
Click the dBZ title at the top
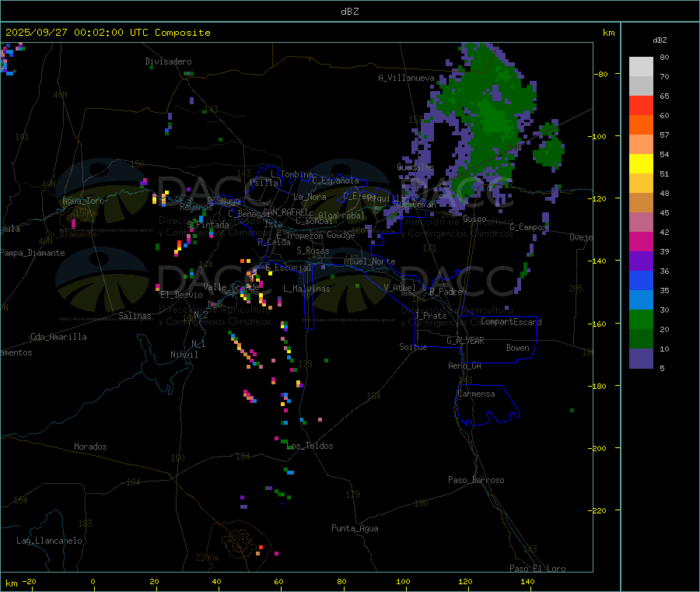(x=349, y=12)
